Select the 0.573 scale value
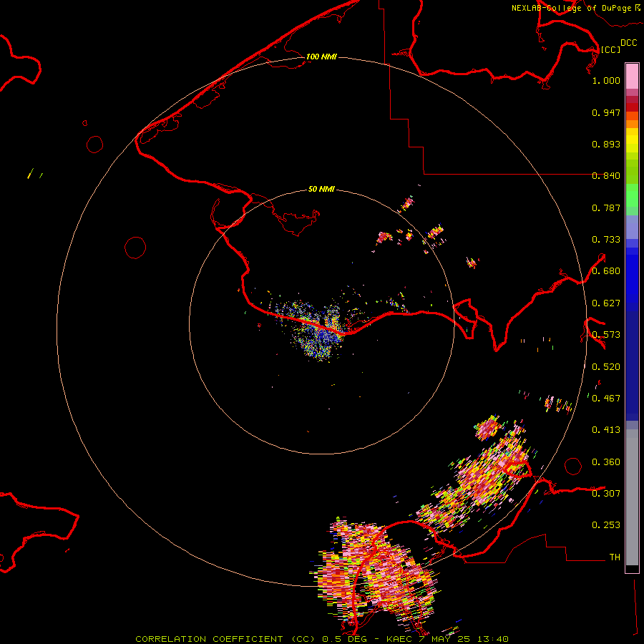The image size is (644, 644). point(606,335)
